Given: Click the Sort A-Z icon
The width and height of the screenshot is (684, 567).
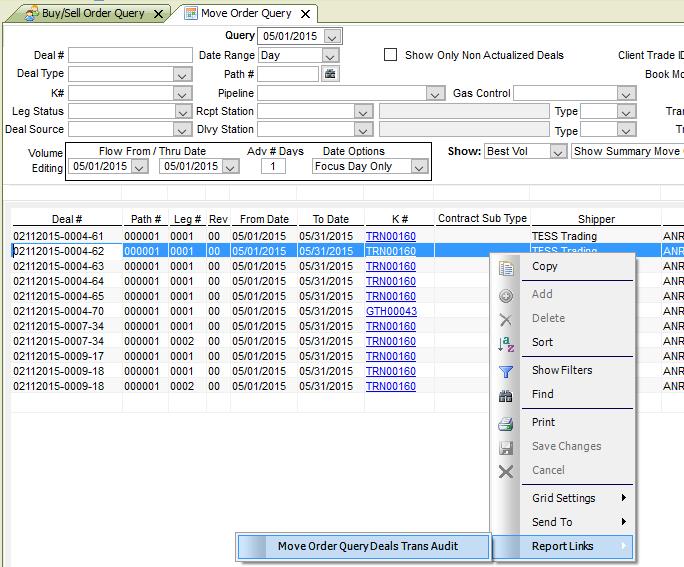Looking at the screenshot, I should 506,343.
